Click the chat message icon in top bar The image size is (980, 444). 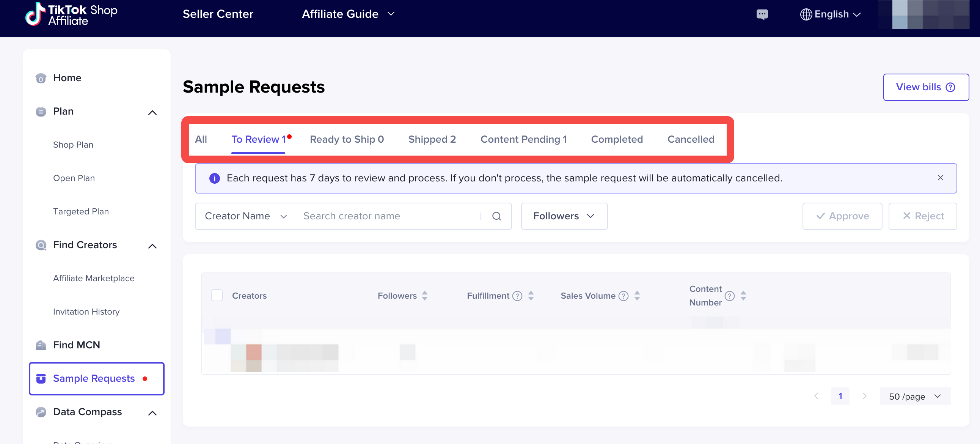[762, 14]
